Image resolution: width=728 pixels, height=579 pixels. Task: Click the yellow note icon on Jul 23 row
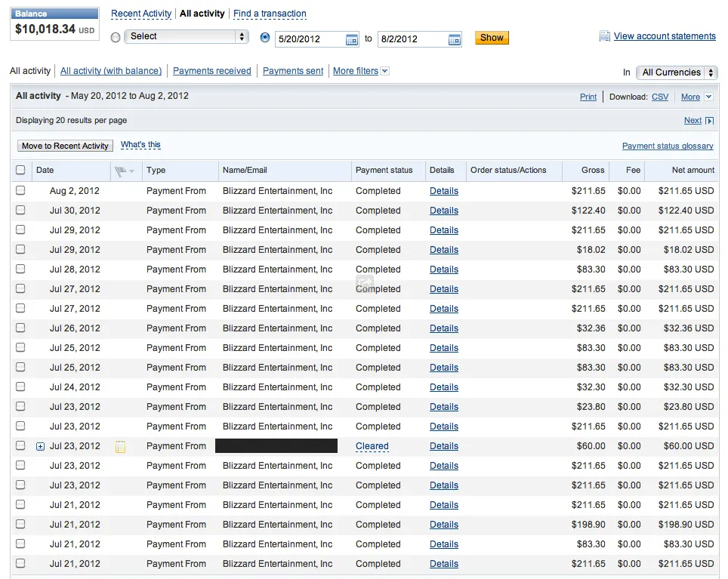pyautogui.click(x=120, y=447)
